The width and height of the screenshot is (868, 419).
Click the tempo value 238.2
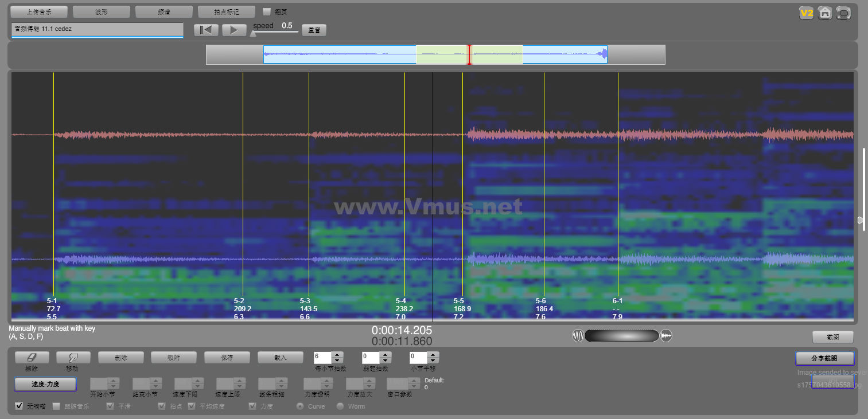tap(404, 308)
